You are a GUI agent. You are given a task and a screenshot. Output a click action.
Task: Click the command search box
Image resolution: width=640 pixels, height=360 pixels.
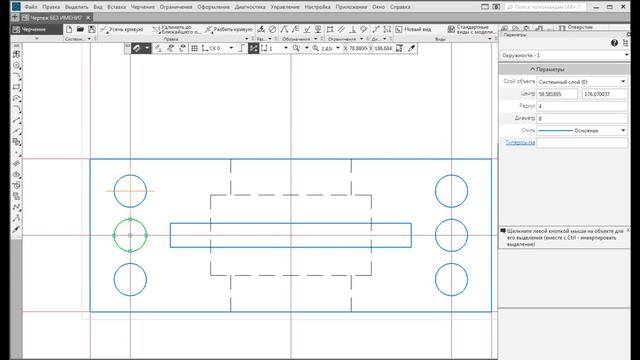[545, 7]
